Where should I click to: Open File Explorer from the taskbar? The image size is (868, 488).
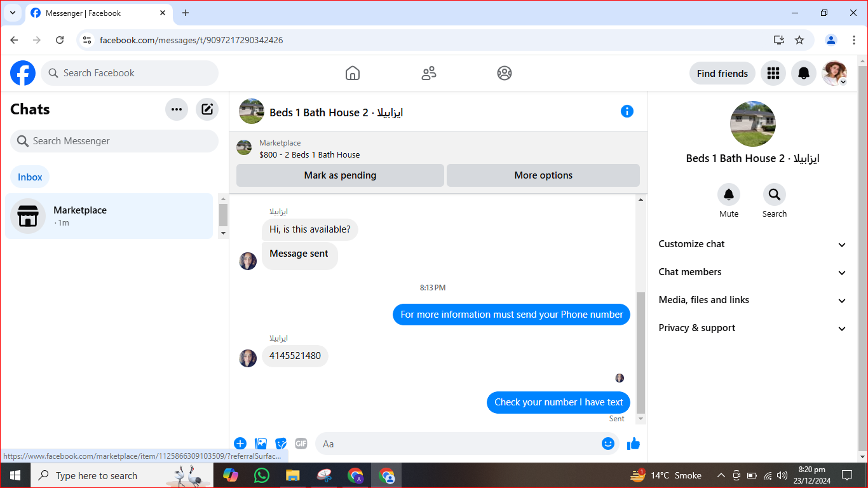click(292, 475)
